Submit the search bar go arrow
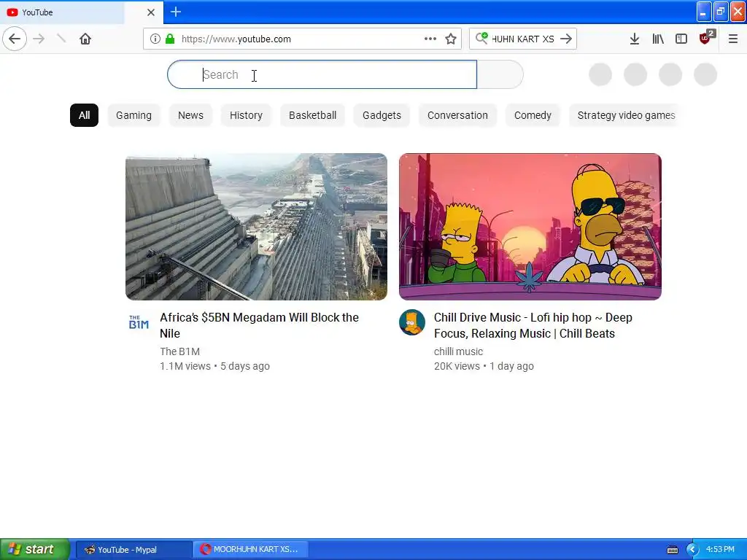 (566, 39)
